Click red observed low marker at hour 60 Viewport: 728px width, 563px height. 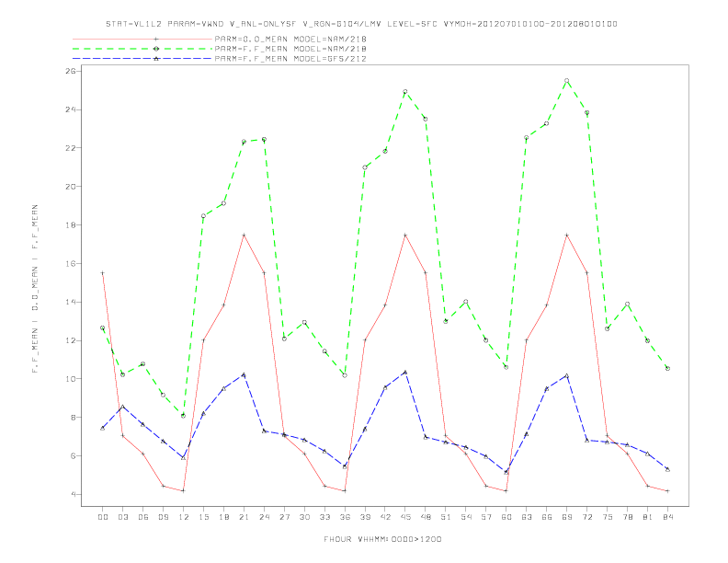(506, 491)
